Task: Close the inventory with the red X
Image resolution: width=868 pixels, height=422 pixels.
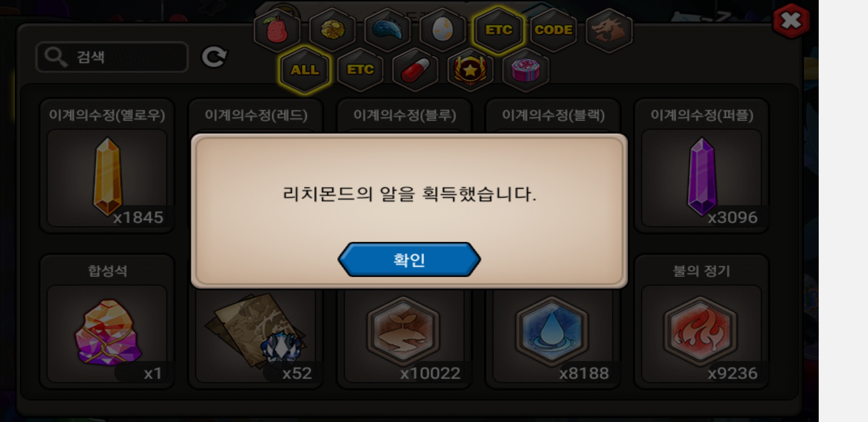Action: [x=791, y=21]
